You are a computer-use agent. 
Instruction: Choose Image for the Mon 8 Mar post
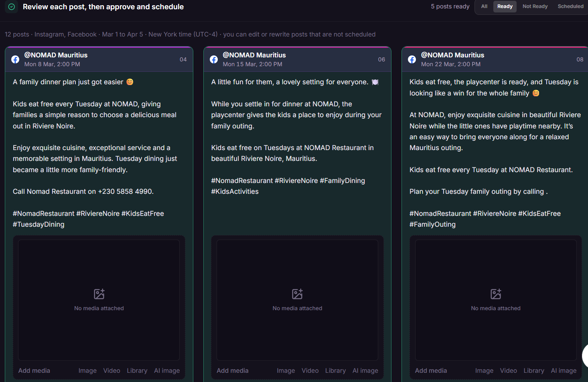coord(87,371)
